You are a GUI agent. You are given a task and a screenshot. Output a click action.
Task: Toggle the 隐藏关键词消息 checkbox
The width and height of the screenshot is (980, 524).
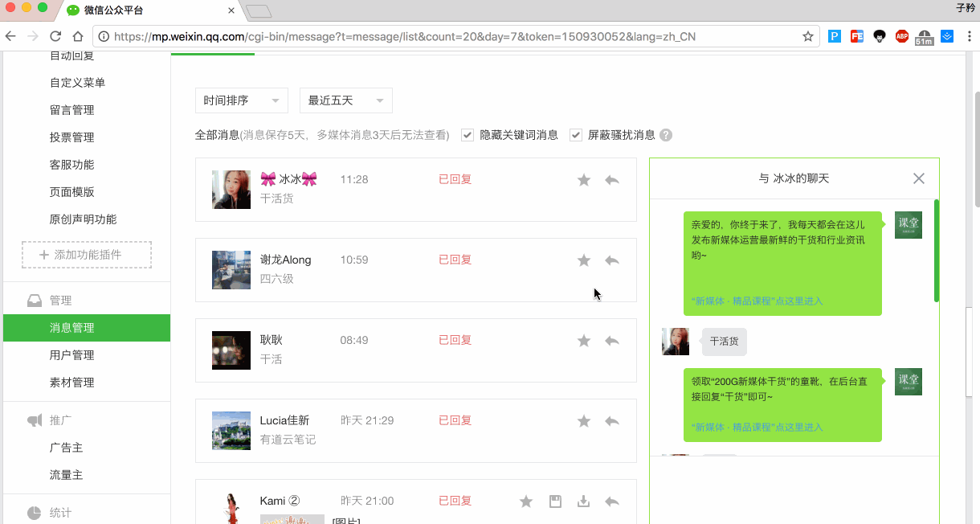[468, 135]
